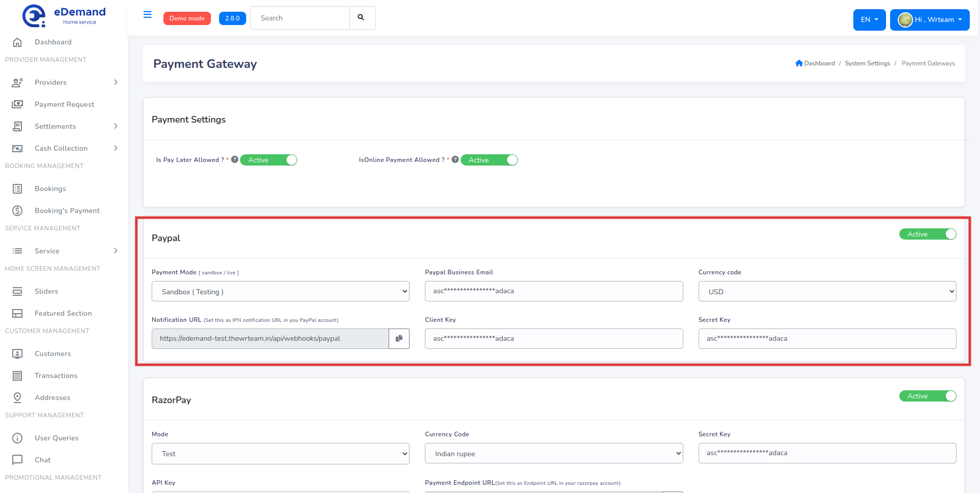Open Payment Request page

pyautogui.click(x=64, y=104)
